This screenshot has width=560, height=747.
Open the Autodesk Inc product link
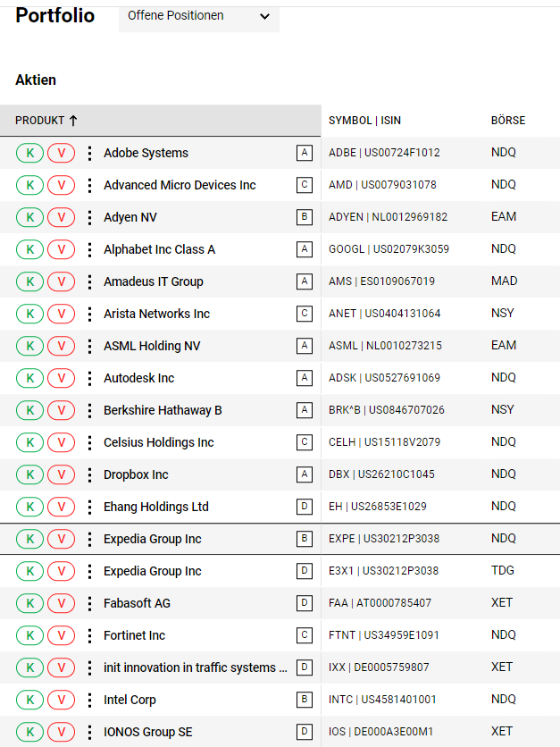[138, 378]
